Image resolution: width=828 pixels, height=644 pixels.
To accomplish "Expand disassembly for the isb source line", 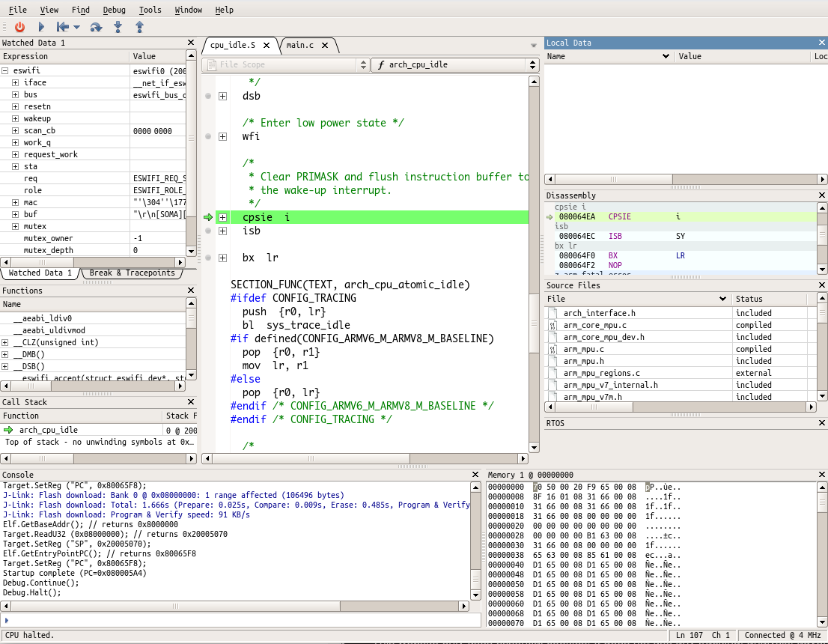I will [x=223, y=231].
